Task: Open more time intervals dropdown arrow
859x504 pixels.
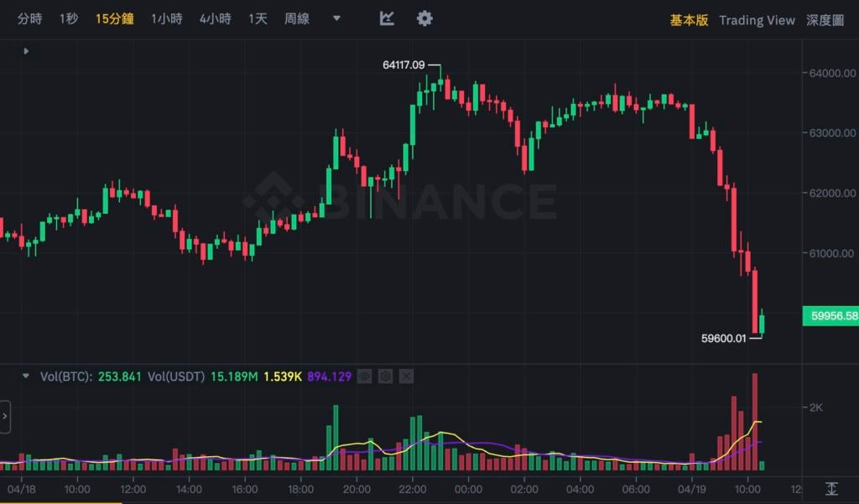Action: [337, 18]
